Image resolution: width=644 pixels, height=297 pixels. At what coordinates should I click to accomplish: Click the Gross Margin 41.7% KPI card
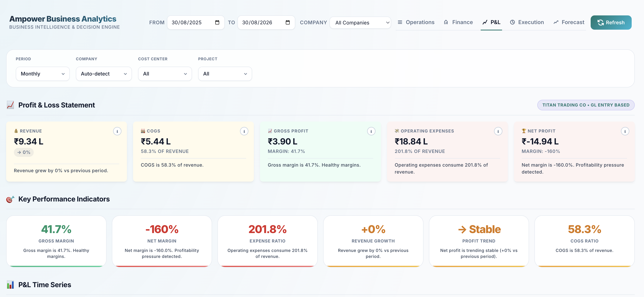56,241
